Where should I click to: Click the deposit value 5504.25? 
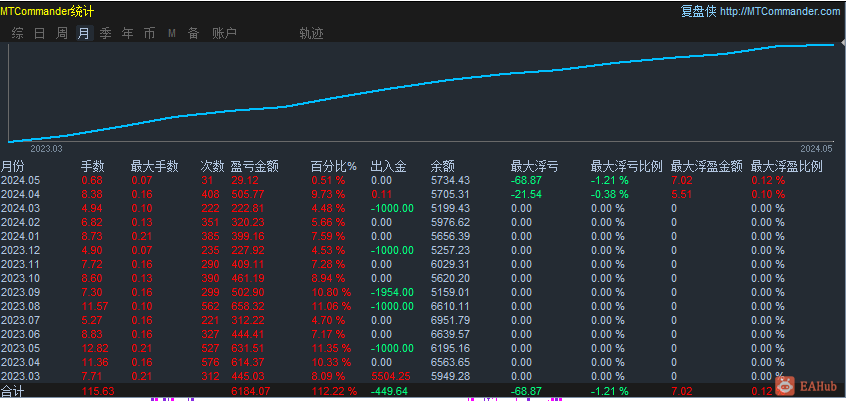(391, 376)
